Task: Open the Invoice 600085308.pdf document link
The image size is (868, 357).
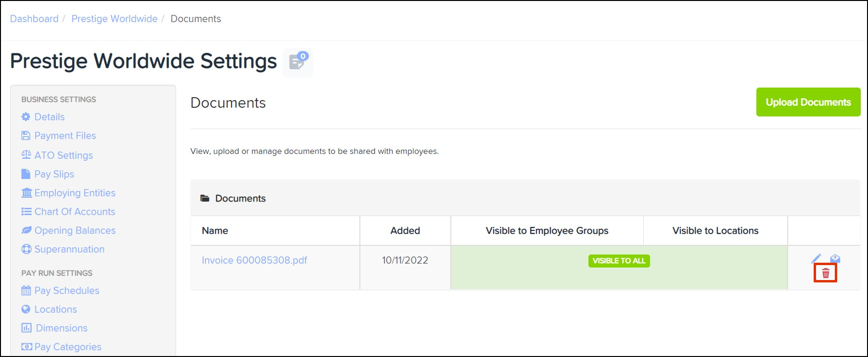Action: pos(254,260)
